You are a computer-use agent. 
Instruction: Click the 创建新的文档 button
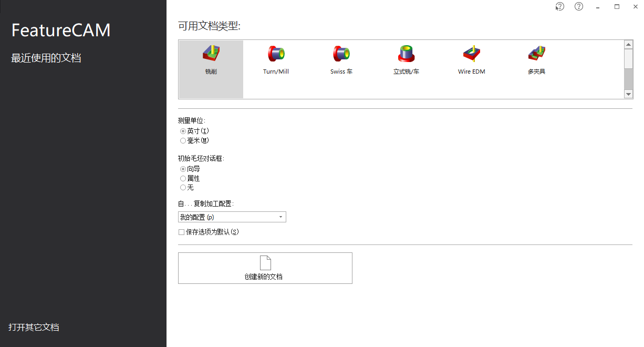(265, 268)
